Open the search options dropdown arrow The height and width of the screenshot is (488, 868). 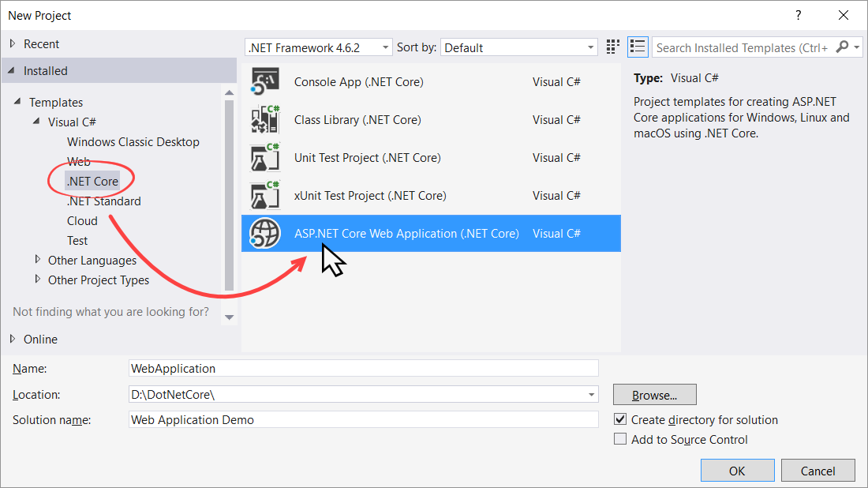point(857,47)
